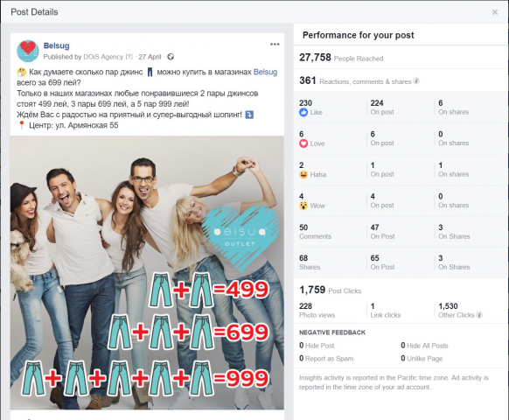Click the thinking face emoji starting the post
The image size is (509, 420).
tap(21, 72)
